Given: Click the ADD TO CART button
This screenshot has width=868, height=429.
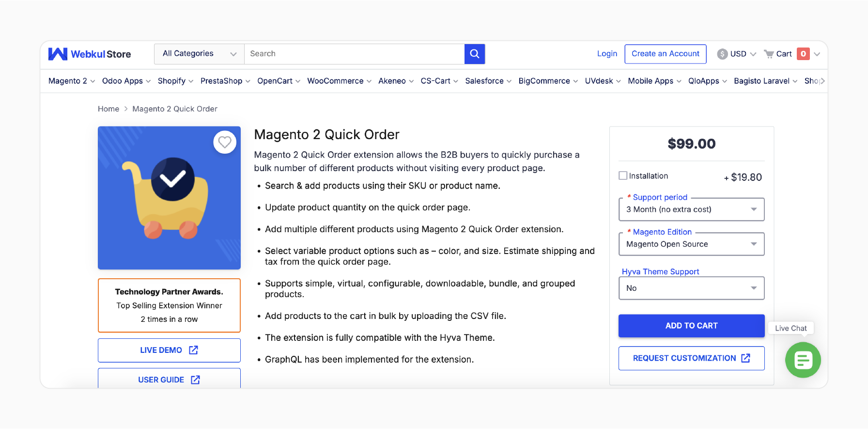Looking at the screenshot, I should click(x=691, y=326).
